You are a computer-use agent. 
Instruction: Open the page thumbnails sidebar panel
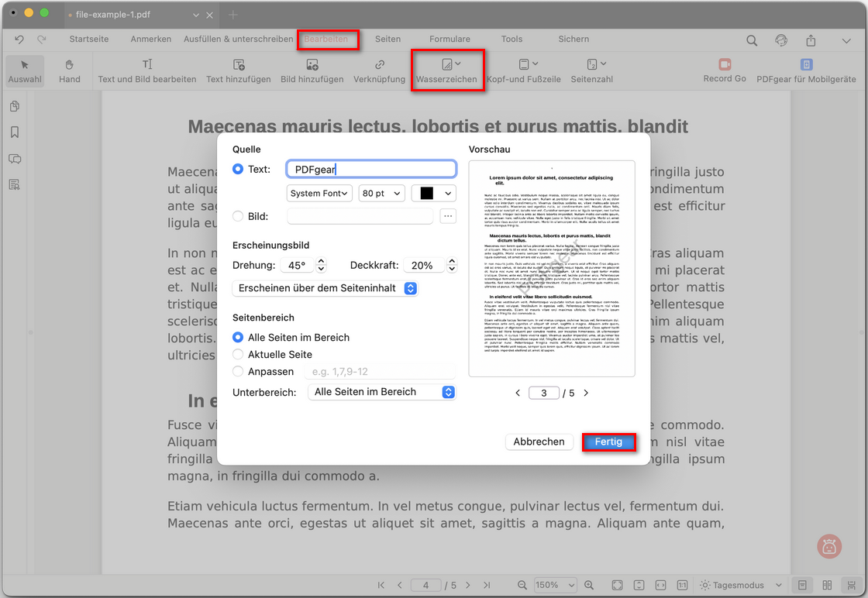point(15,106)
